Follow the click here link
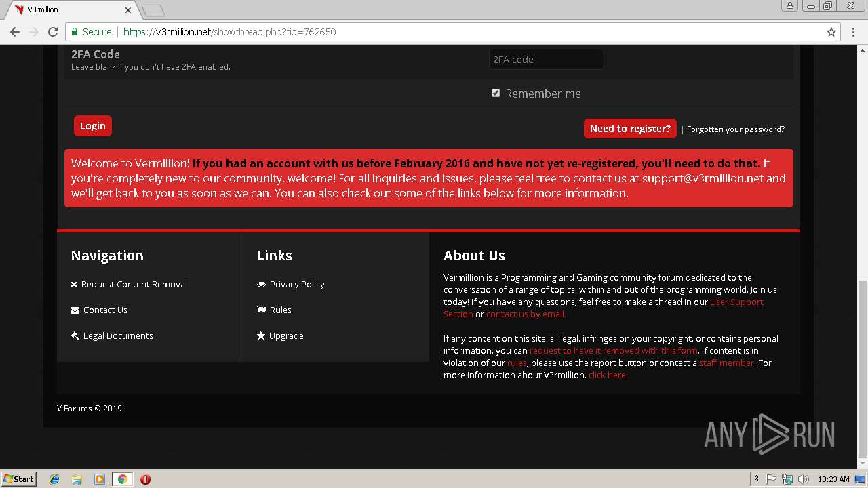The width and height of the screenshot is (868, 488). point(608,375)
